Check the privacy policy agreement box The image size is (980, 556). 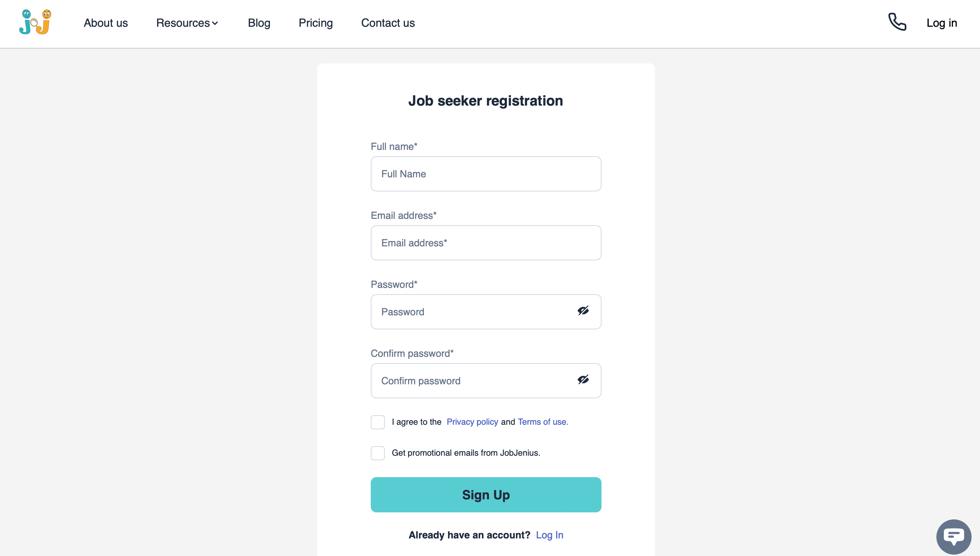[x=377, y=422]
